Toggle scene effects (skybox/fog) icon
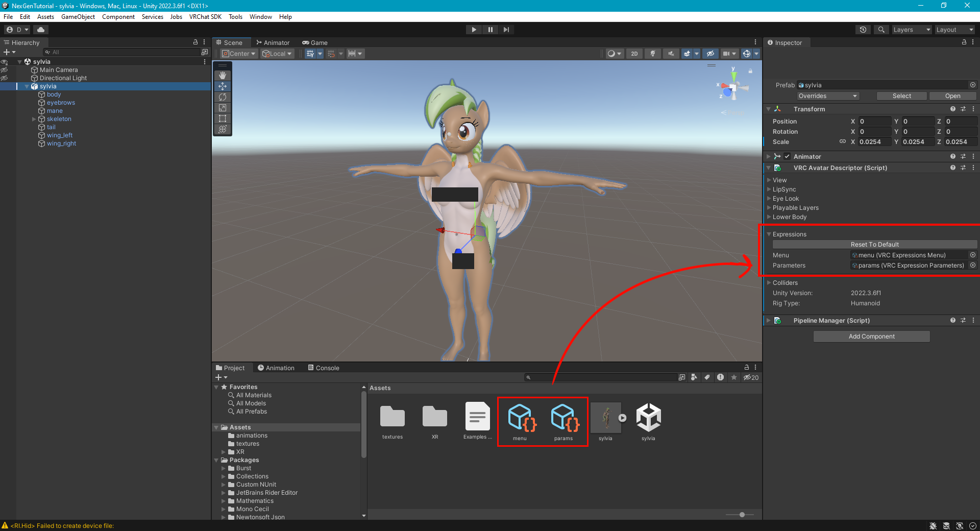Image resolution: width=980 pixels, height=531 pixels. (x=687, y=54)
